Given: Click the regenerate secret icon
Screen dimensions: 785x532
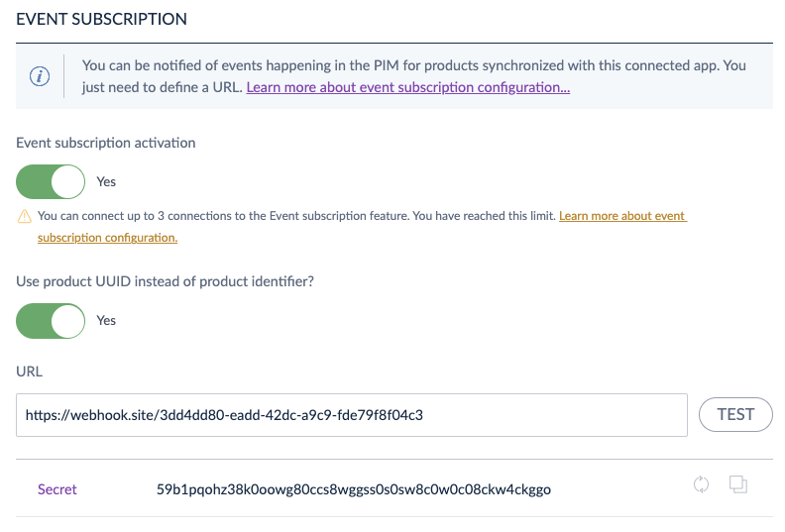Looking at the screenshot, I should coord(701,484).
